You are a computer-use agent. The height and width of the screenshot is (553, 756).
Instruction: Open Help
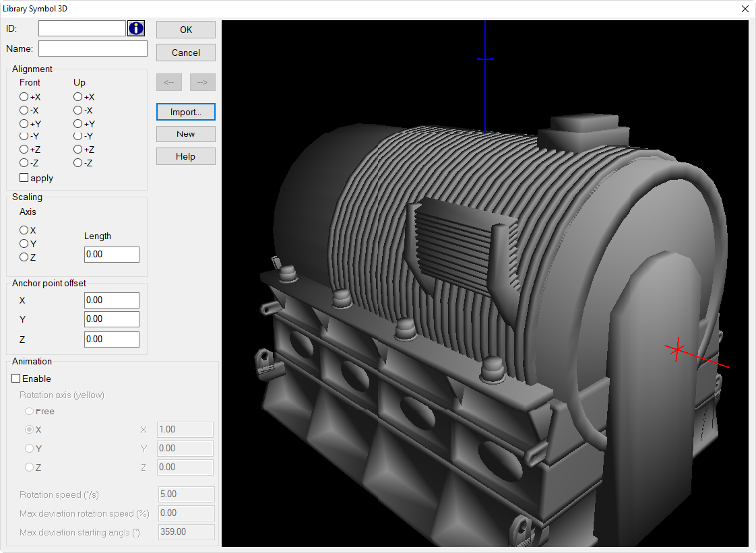click(185, 156)
